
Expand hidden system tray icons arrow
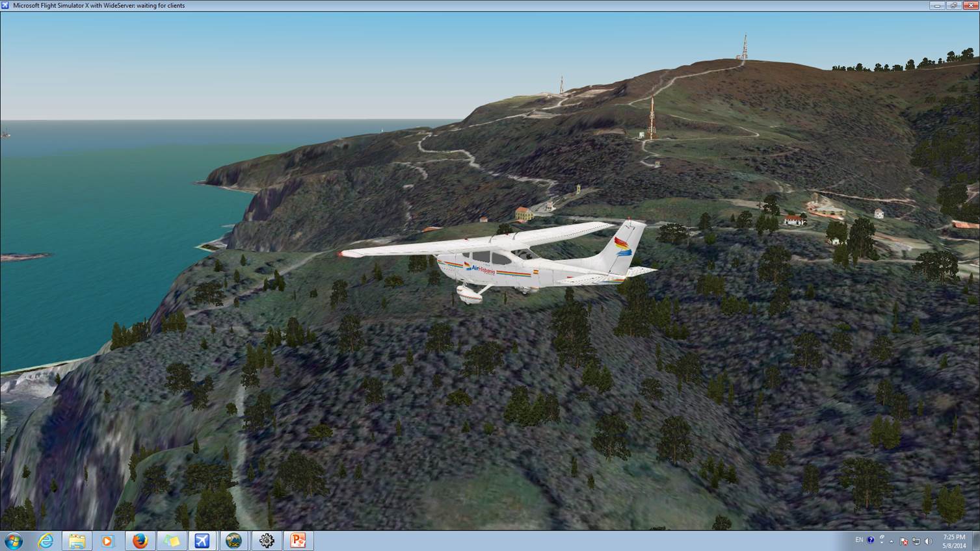click(892, 541)
